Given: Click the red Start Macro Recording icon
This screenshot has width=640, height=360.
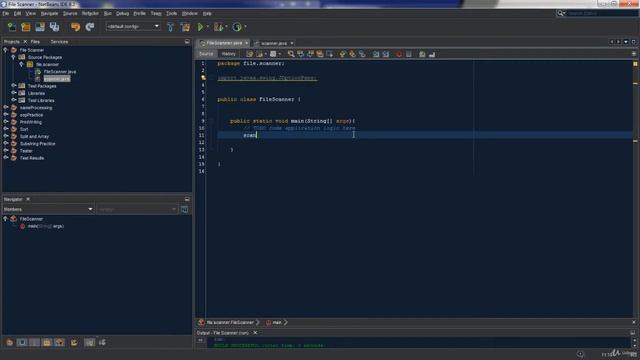Looking at the screenshot, I should [399, 54].
